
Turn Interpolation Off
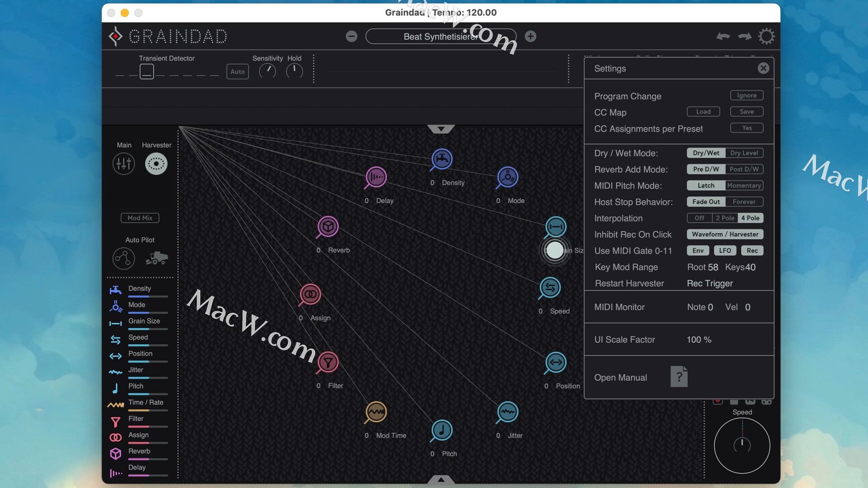[700, 218]
